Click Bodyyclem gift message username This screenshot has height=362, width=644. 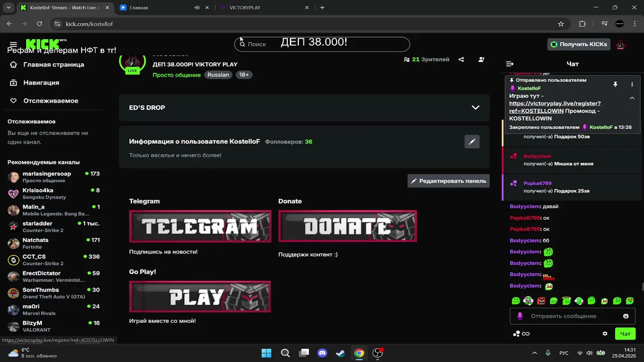click(537, 156)
